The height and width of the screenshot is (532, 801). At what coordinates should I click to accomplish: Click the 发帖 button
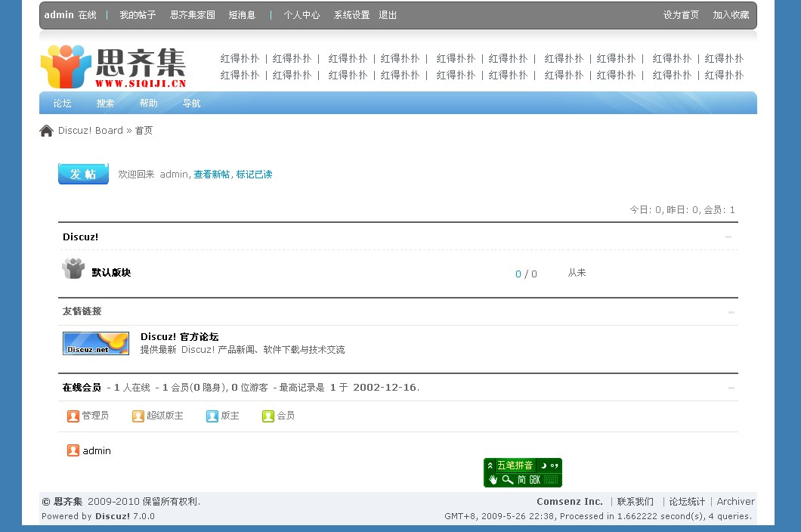click(83, 174)
